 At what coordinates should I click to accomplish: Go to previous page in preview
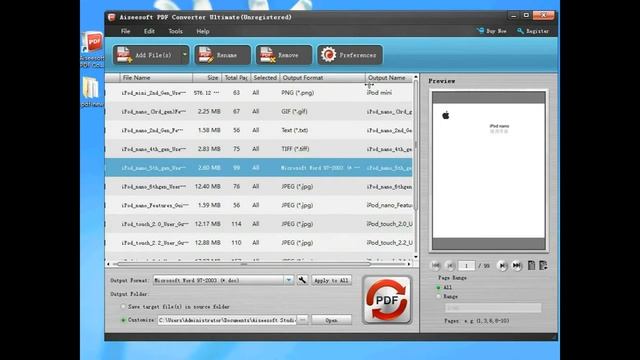click(x=450, y=265)
